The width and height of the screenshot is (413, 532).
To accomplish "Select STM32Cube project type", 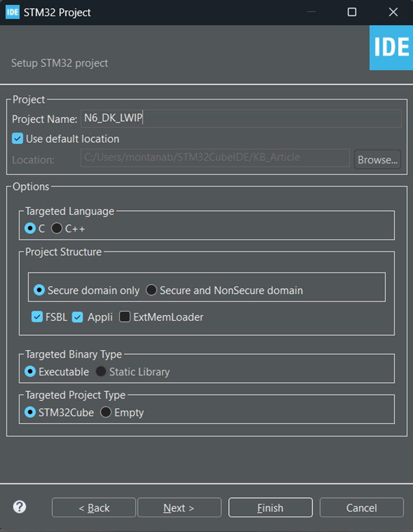I will (31, 412).
